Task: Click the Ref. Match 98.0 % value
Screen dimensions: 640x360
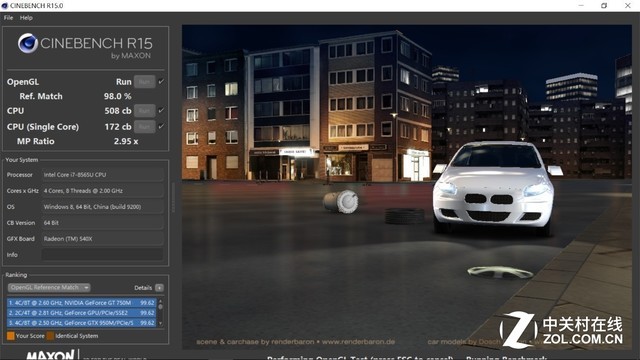Action: point(118,96)
